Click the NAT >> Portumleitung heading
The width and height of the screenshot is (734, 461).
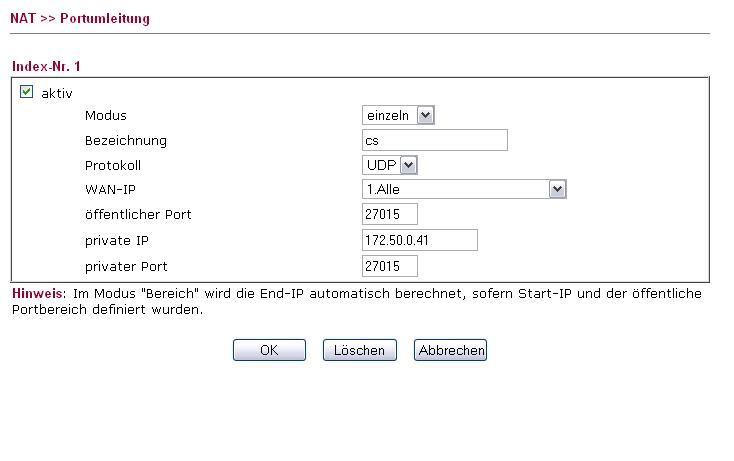tap(80, 18)
